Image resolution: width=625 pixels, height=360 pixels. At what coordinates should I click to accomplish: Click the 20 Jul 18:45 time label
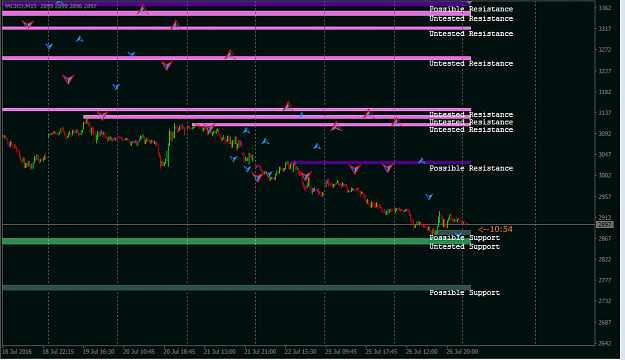click(x=179, y=352)
